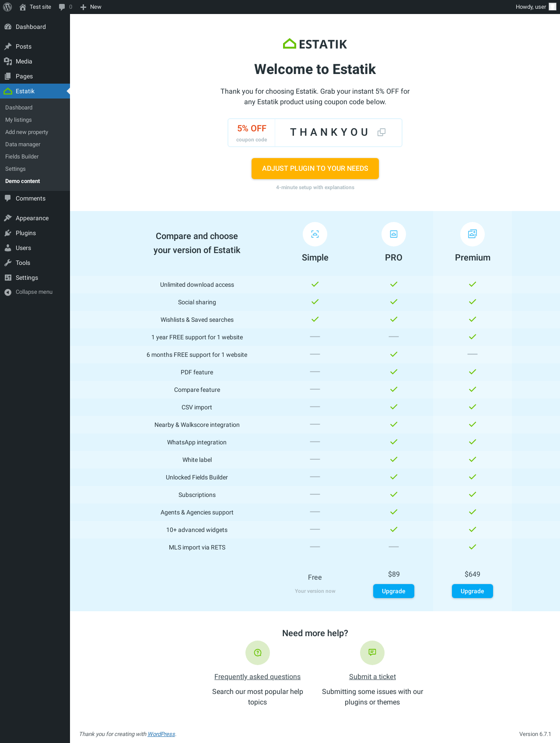Click Subscriptions feature label
This screenshot has width=560, height=743.
point(197,495)
